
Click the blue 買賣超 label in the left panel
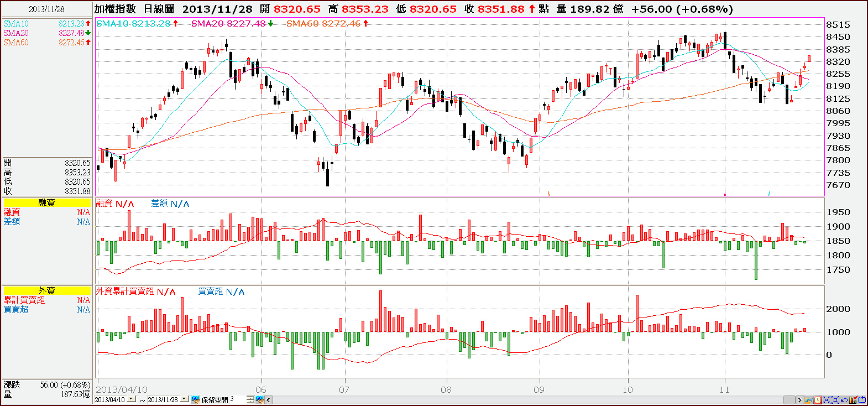pyautogui.click(x=16, y=309)
